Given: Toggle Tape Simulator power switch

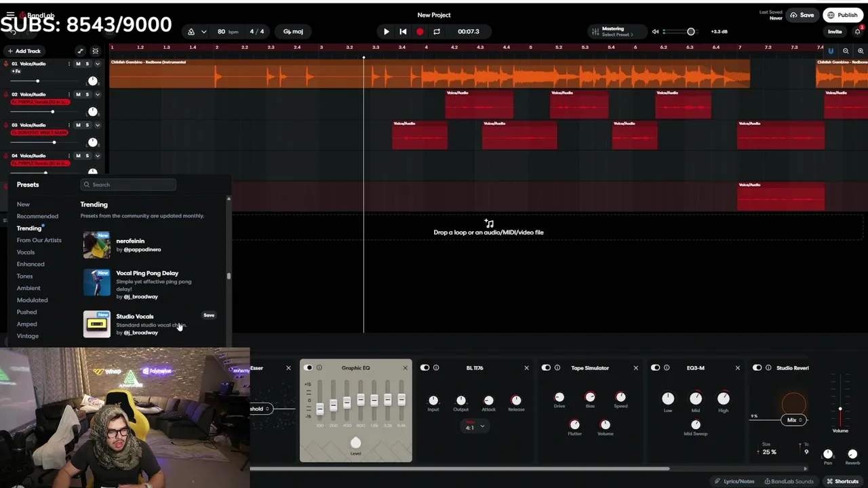Looking at the screenshot, I should pyautogui.click(x=546, y=367).
